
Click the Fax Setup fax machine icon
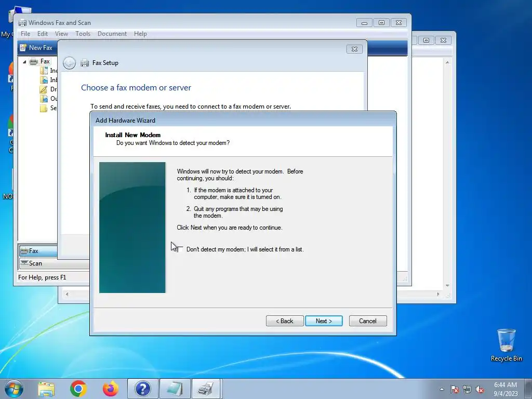pyautogui.click(x=85, y=63)
